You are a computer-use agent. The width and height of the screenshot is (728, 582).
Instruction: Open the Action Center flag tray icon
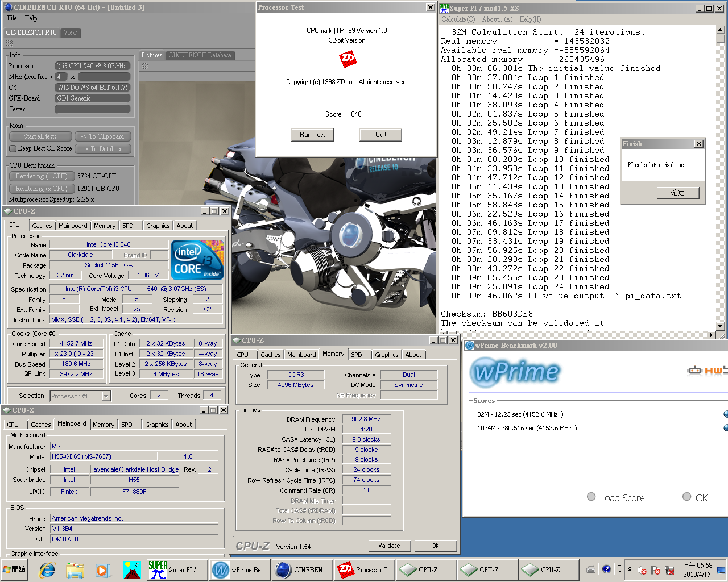tap(656, 570)
